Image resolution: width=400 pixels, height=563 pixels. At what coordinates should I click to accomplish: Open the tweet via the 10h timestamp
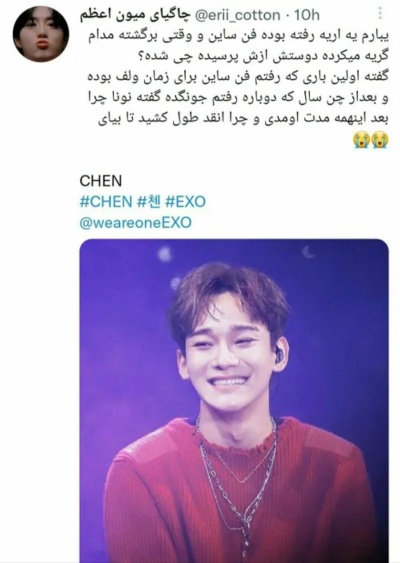307,15
